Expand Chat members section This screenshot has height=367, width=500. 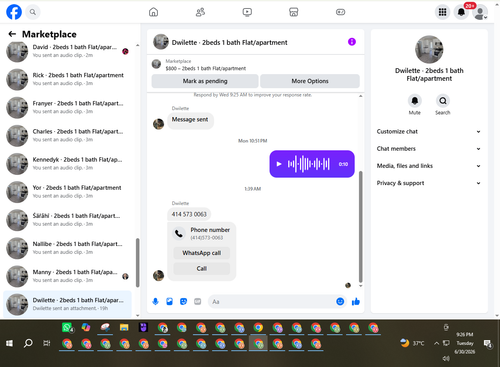coord(429,149)
